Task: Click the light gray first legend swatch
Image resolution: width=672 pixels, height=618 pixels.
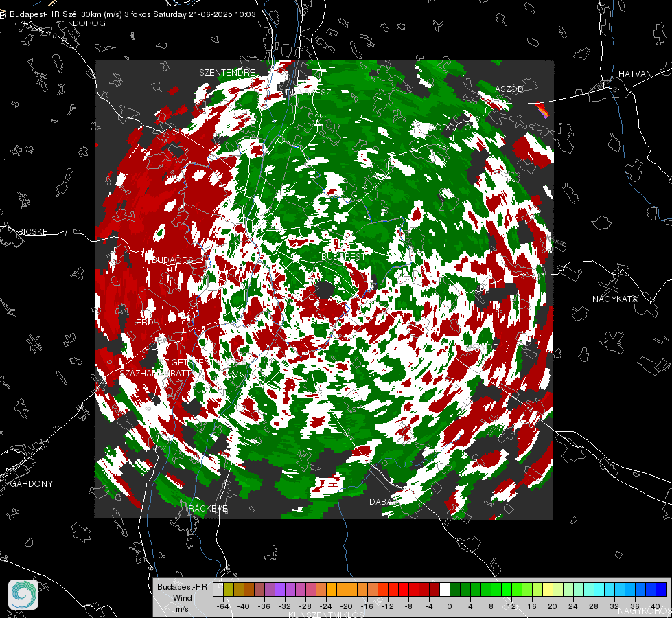Action: click(218, 590)
